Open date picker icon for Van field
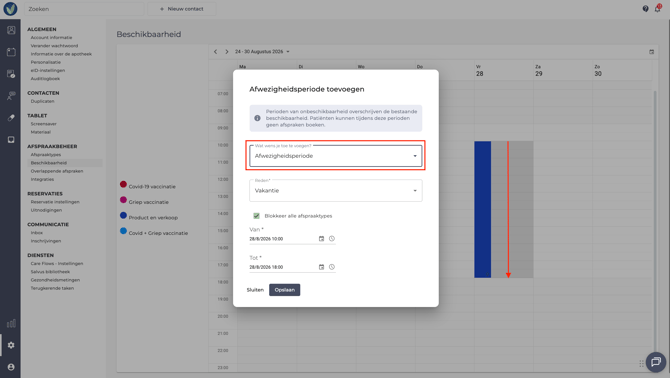Screen dimensions: 670x378 click(321, 239)
